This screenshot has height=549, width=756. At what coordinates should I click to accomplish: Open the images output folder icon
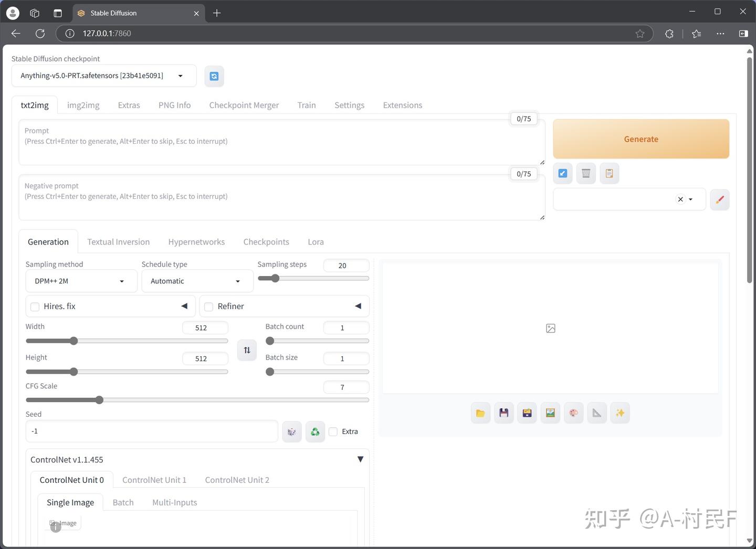480,413
